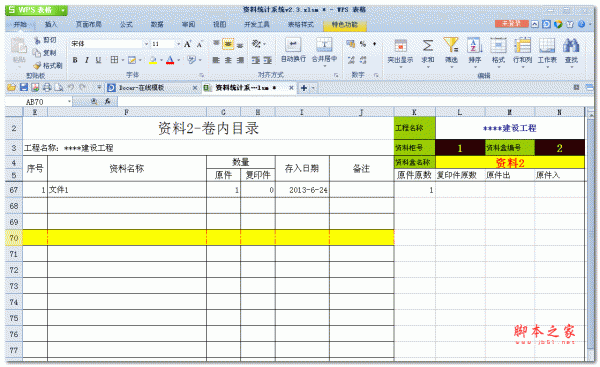The width and height of the screenshot is (600, 367).
Task: Open the 筛选 filter funnel tool
Action: 451,45
